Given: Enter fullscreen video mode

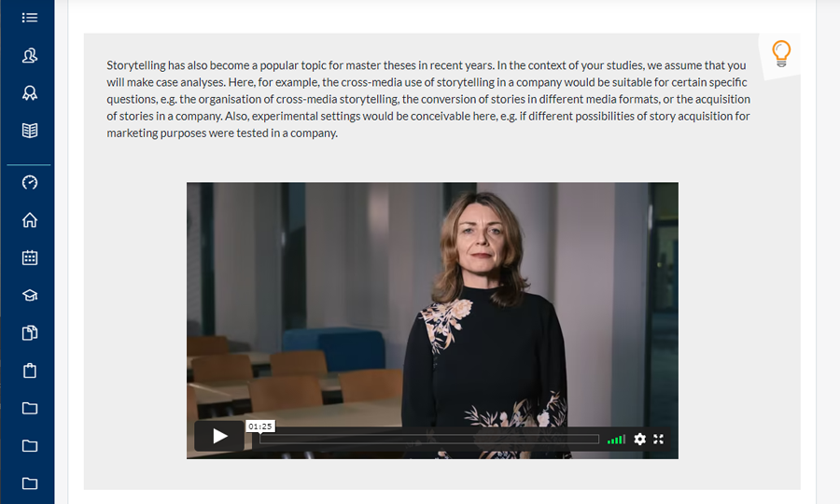Looking at the screenshot, I should pyautogui.click(x=658, y=440).
